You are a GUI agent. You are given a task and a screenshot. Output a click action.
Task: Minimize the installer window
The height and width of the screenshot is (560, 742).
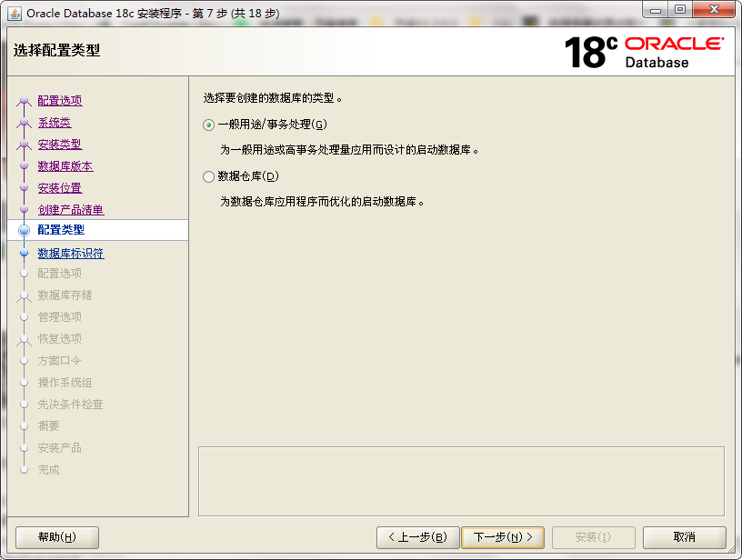coord(656,10)
